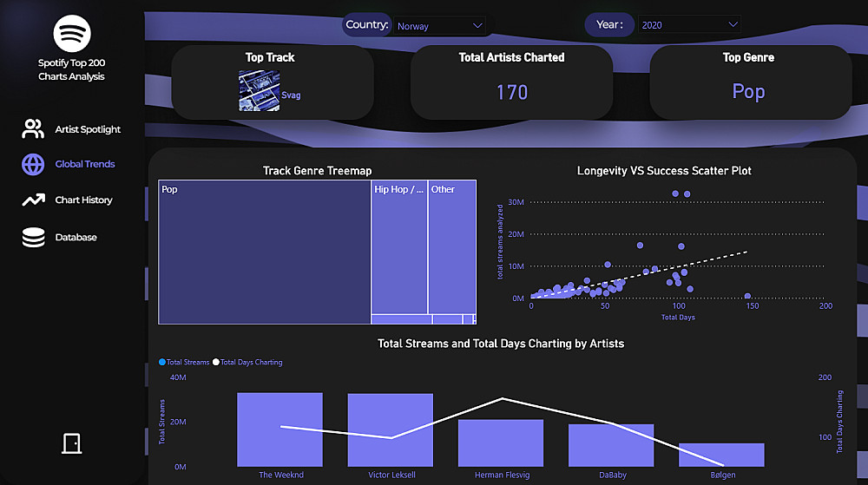The height and width of the screenshot is (485, 868).
Task: Click the DaBaby axis label
Action: 613,475
